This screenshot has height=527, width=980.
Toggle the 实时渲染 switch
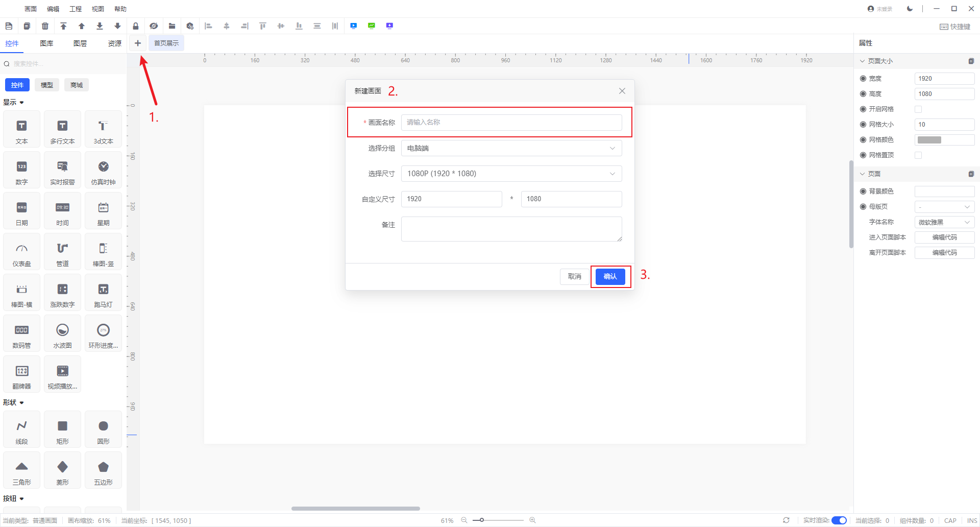coord(839,520)
